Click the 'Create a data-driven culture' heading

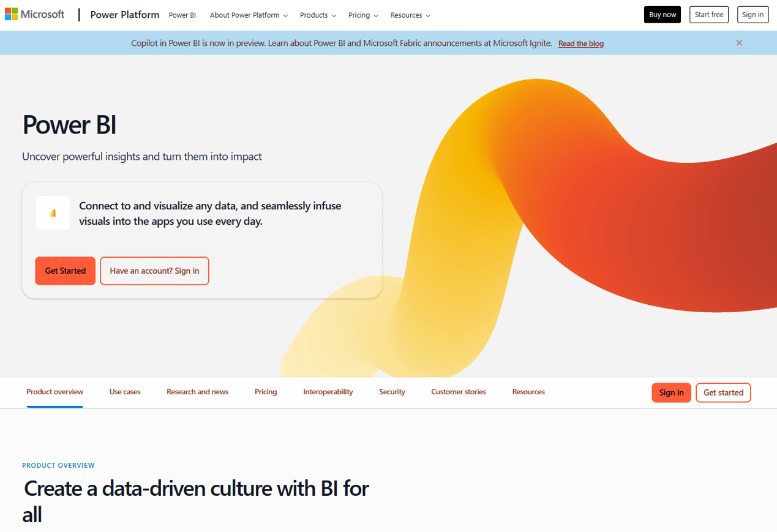coord(196,501)
